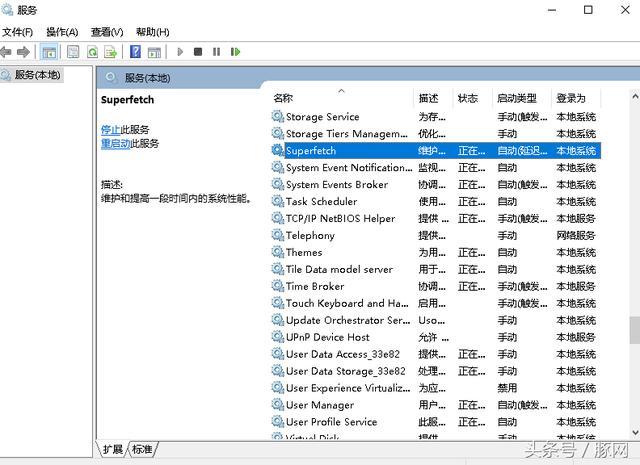Switch to the 标准 tab
This screenshot has height=465, width=640.
143,450
